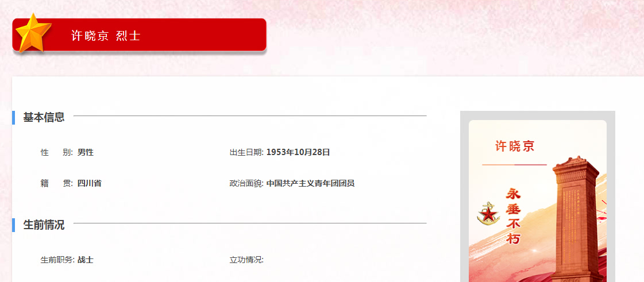Click the blue marker beside 基本信息
This screenshot has height=282, width=644.
pos(14,117)
